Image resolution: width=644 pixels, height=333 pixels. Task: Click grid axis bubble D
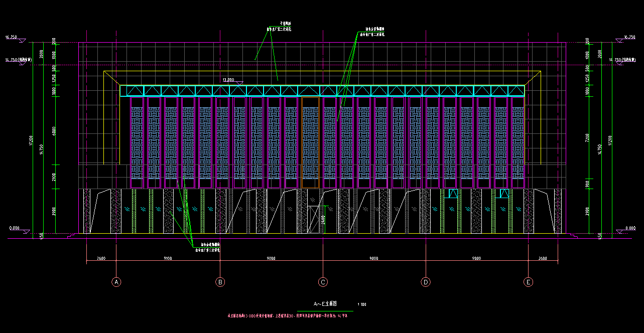coord(426,282)
